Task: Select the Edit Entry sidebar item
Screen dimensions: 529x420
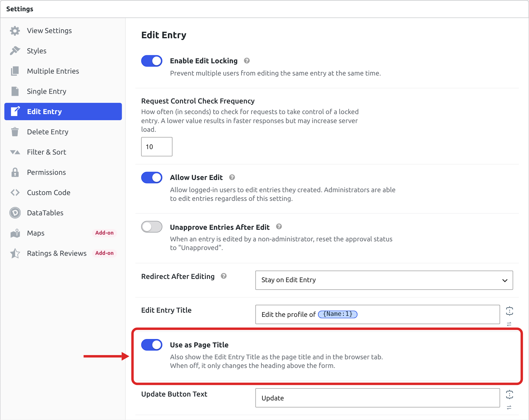Action: (x=63, y=112)
